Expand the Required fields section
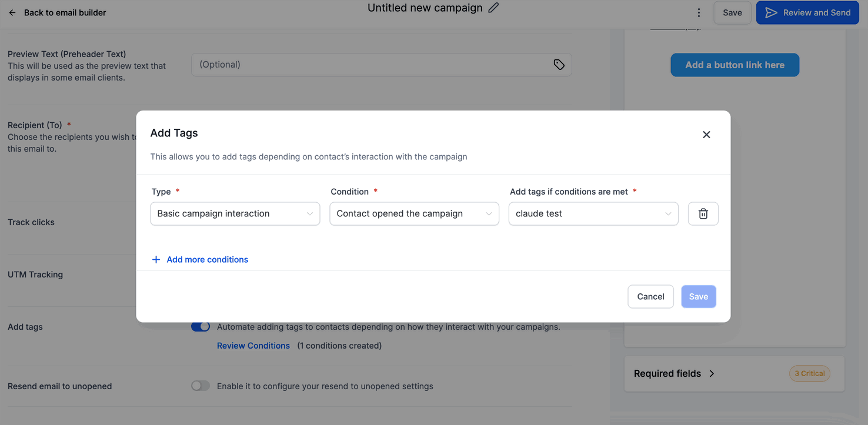The width and height of the screenshot is (868, 425). [712, 374]
